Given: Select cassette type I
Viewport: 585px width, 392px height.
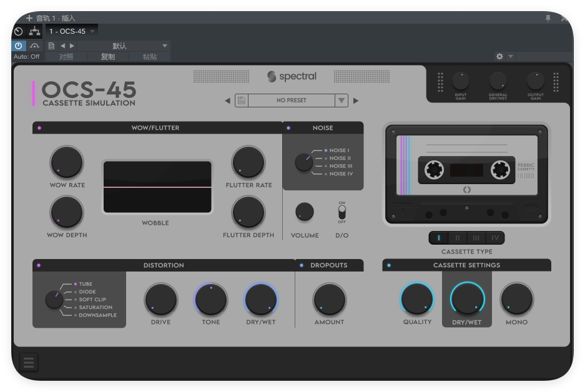Looking at the screenshot, I should click(x=439, y=238).
